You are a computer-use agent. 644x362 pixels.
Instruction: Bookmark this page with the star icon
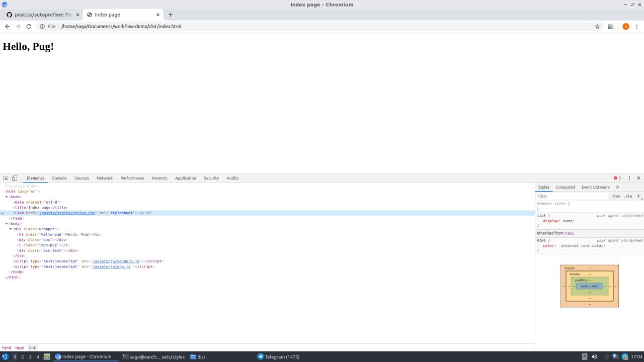pos(597,26)
